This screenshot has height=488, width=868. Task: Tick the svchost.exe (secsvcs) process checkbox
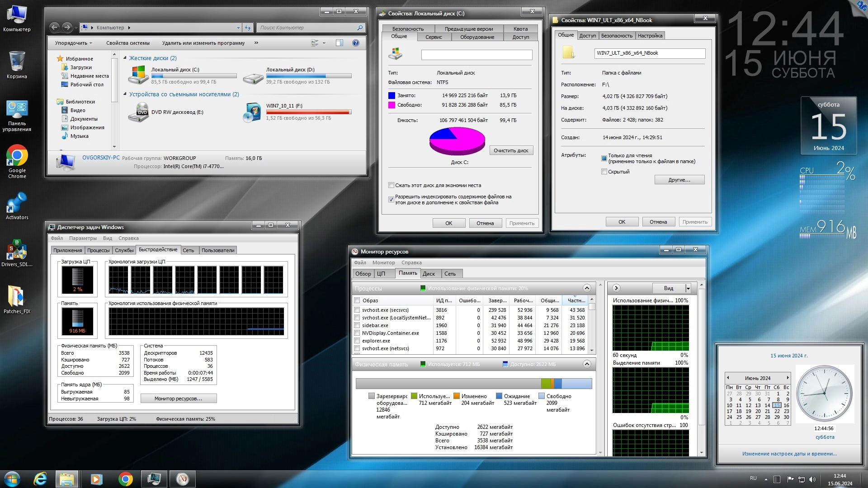[x=357, y=310]
